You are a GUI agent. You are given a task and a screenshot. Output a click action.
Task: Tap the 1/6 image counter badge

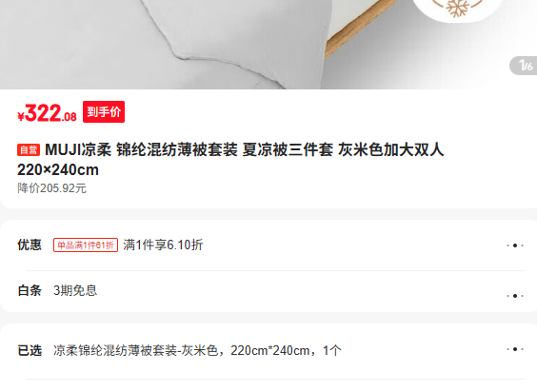click(524, 66)
